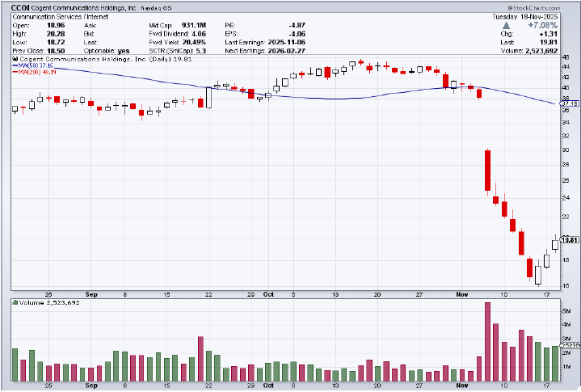
Task: Click the Fwd Yield value 20.49%
Action: 194,42
